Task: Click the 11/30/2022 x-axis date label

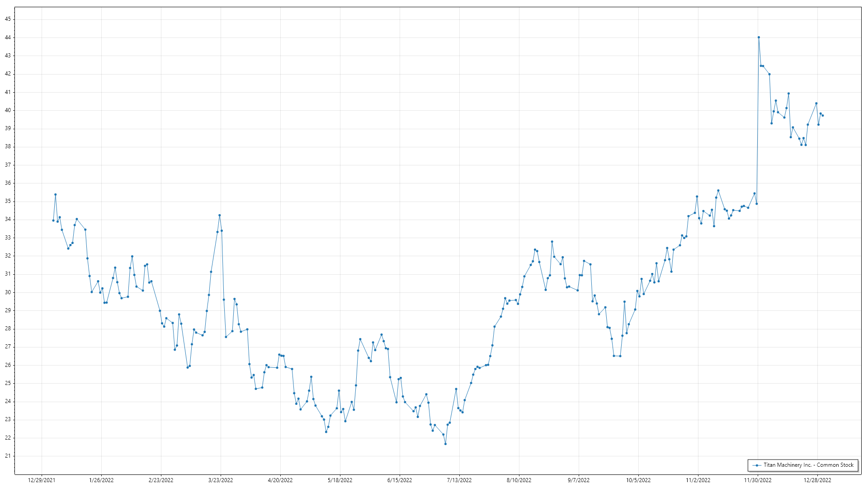Action: [x=758, y=480]
